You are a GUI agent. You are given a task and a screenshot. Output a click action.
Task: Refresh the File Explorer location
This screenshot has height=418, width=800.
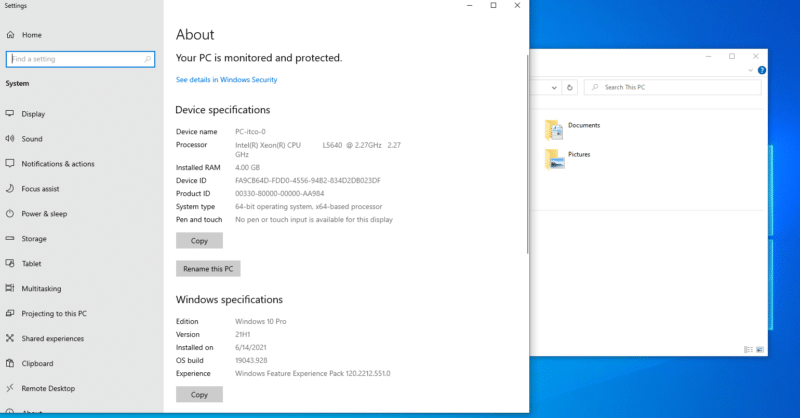click(x=570, y=87)
